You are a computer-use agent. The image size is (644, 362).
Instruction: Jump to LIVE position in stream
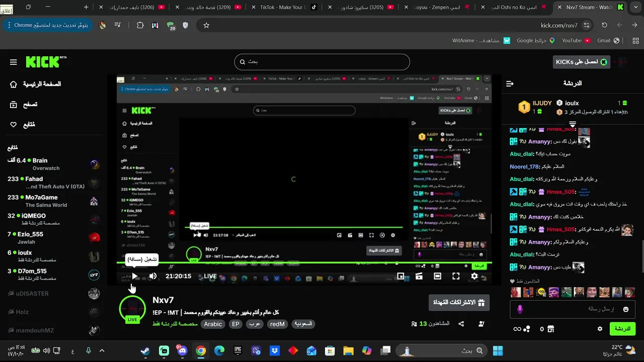(210, 276)
